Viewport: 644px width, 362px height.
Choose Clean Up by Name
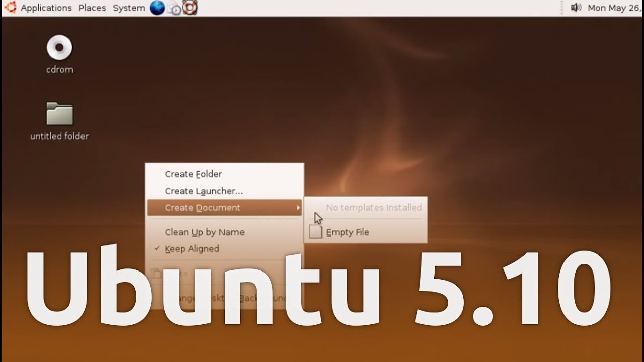point(204,232)
